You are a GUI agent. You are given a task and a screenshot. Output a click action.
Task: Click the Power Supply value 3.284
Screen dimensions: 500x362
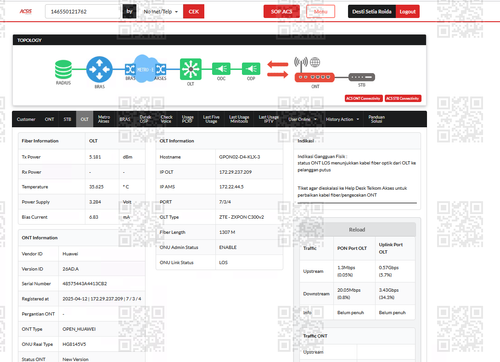coord(95,202)
